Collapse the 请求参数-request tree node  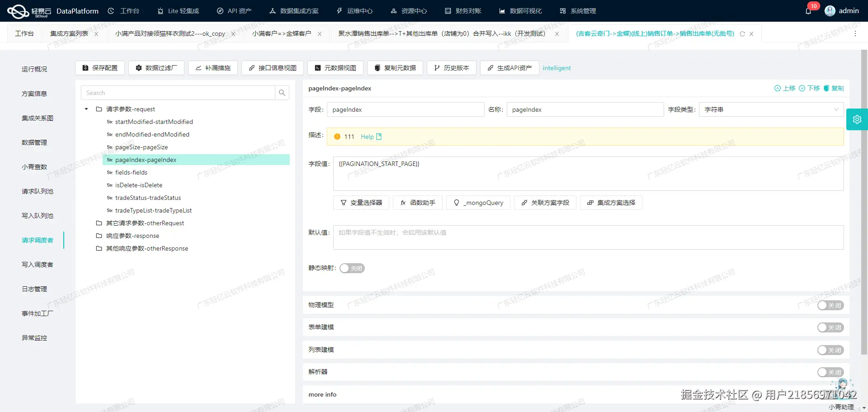tap(86, 109)
